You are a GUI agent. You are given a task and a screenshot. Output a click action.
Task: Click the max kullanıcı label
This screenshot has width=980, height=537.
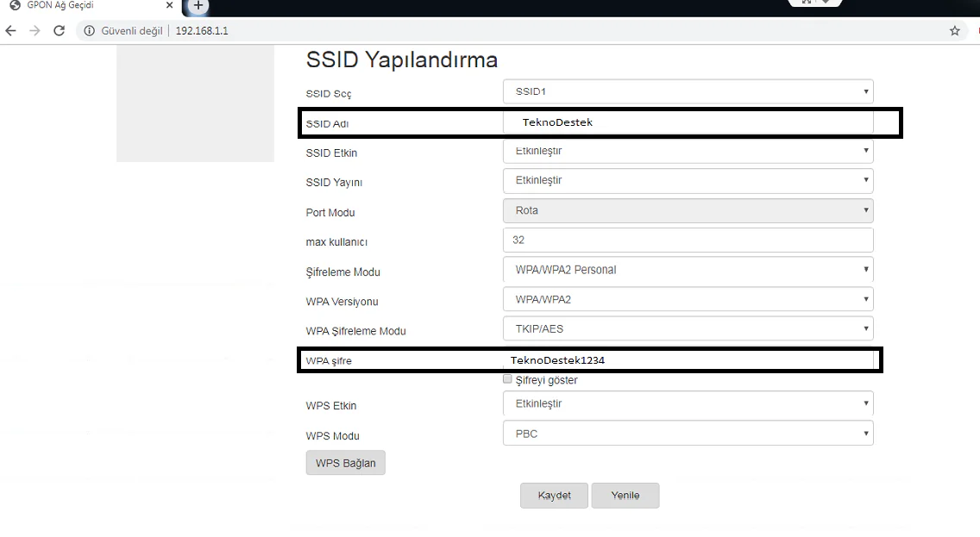click(x=336, y=242)
